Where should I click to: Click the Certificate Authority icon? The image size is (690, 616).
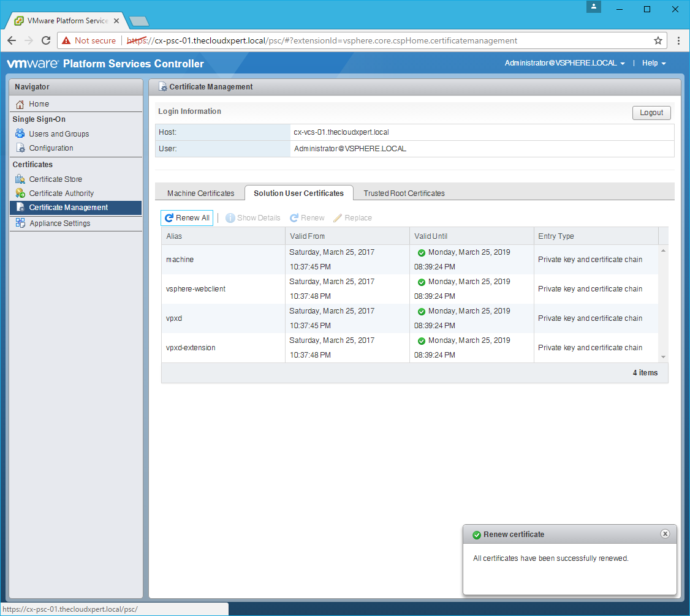tap(20, 193)
